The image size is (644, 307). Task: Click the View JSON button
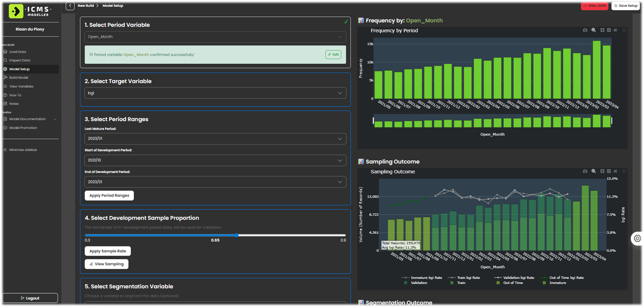click(595, 6)
